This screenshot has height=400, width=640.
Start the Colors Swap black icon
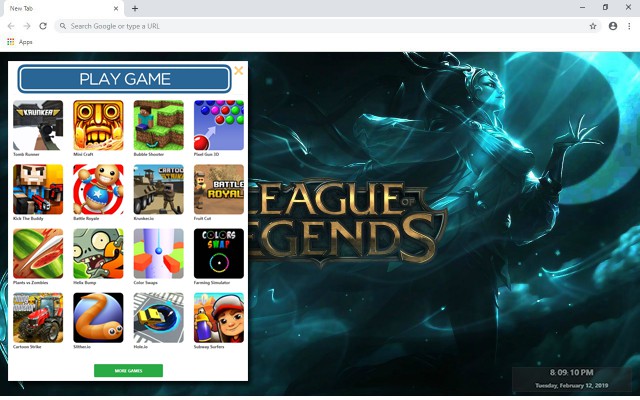coord(219,253)
